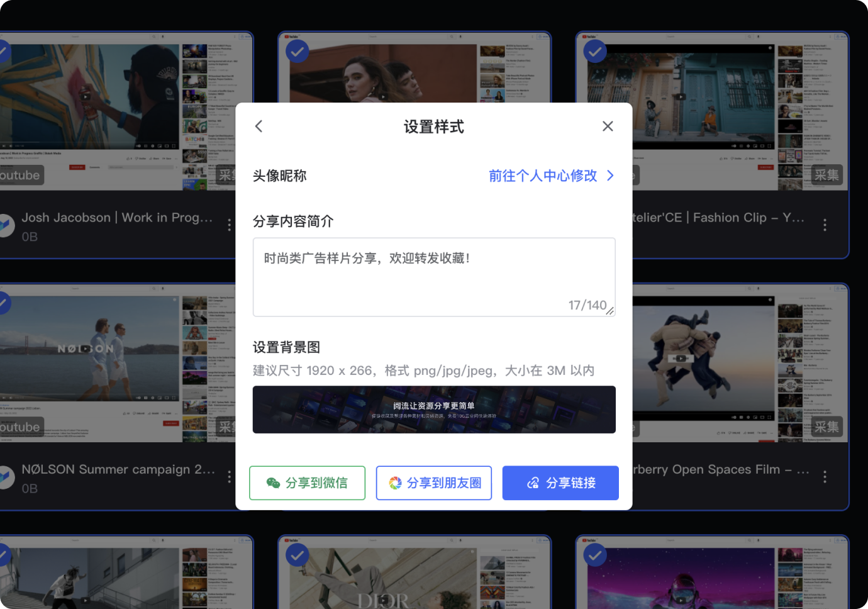Viewport: 868px width, 609px height.
Task: Click 分享到朋友圈 button
Action: tap(434, 483)
